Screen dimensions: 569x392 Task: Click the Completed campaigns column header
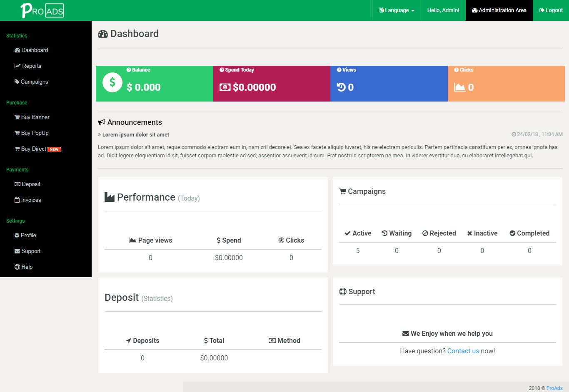coord(529,233)
